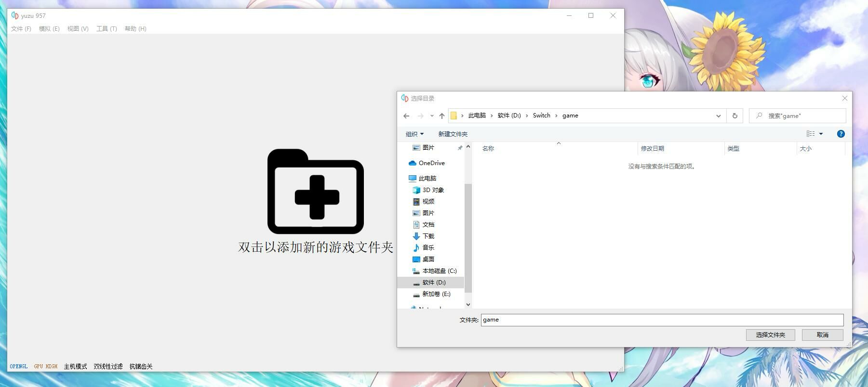Click the navigation pane scrollbar
868x387 pixels.
[468, 238]
